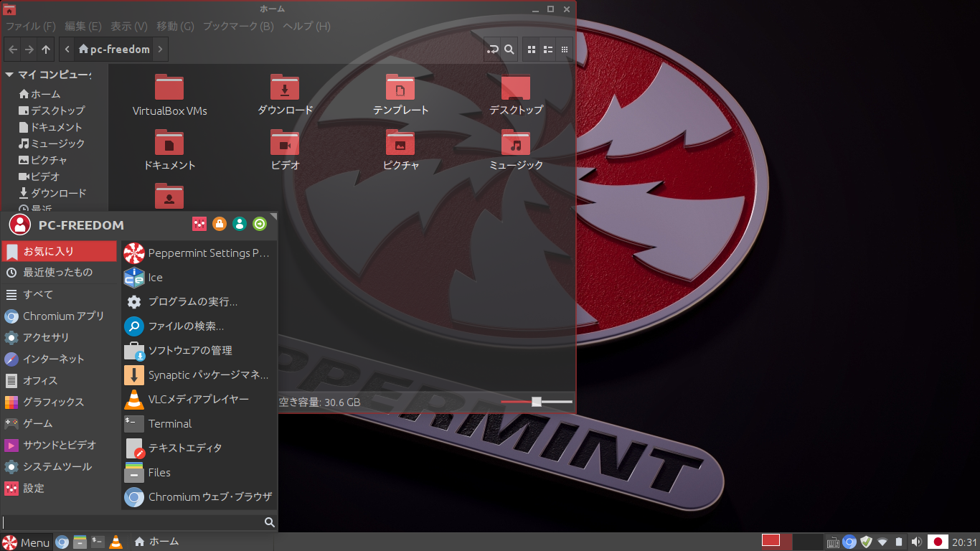The height and width of the screenshot is (551, 980).
Task: Switch to list view in file manager
Action: [x=547, y=50]
